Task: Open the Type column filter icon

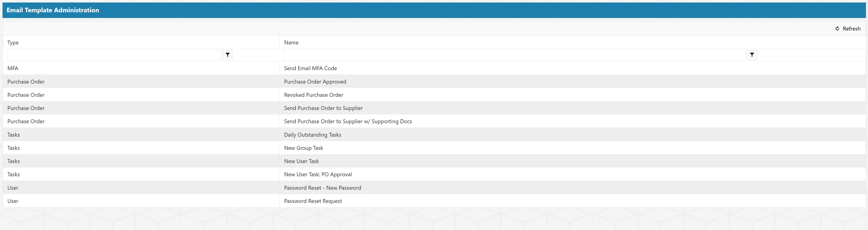Action: click(227, 55)
